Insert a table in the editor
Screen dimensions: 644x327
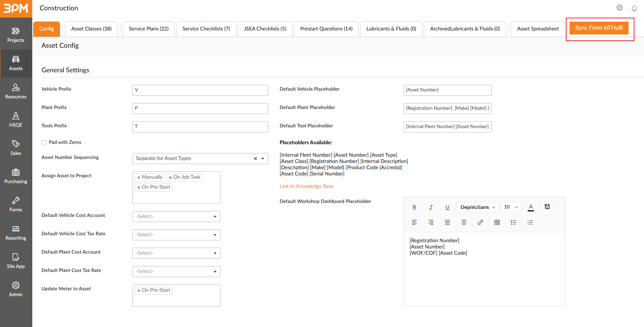497,222
